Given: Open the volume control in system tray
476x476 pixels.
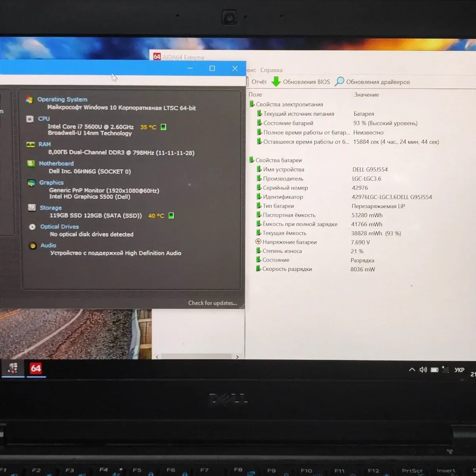Looking at the screenshot, I should 423,370.
